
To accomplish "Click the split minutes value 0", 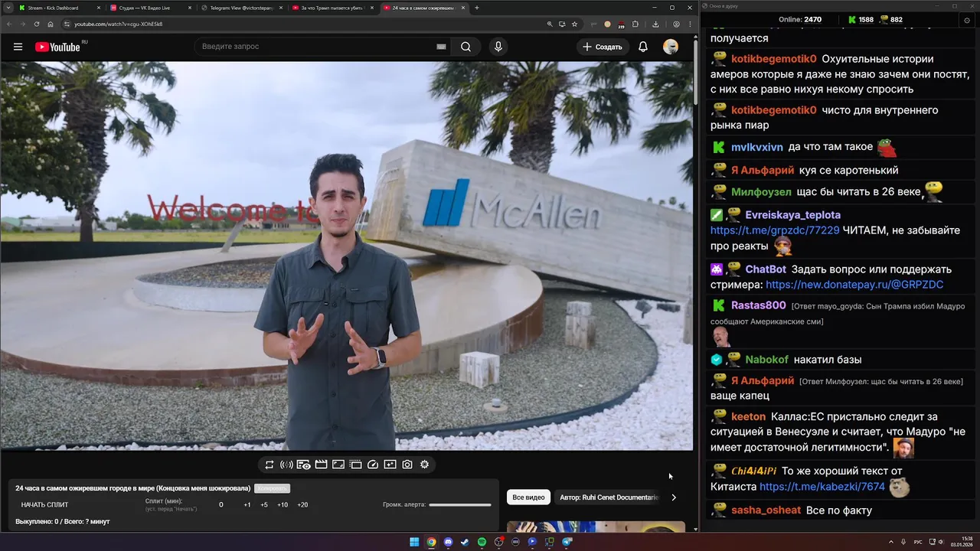I will (x=221, y=504).
